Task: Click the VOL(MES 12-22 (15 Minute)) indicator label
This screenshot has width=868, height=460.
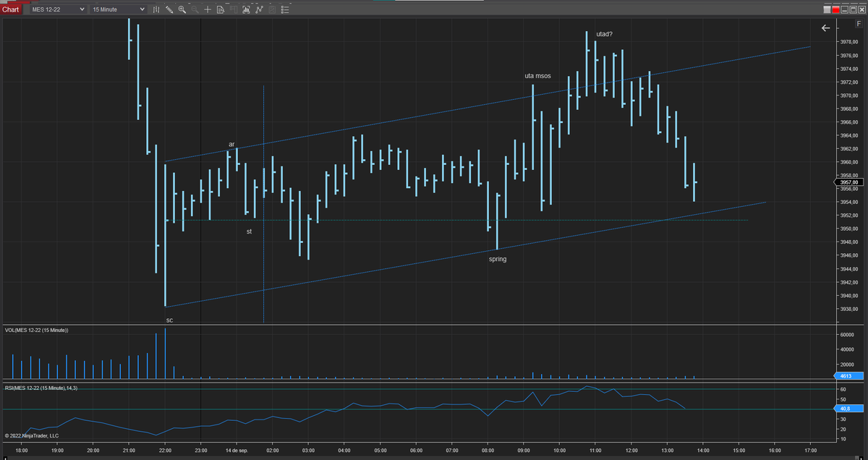Action: [36, 330]
